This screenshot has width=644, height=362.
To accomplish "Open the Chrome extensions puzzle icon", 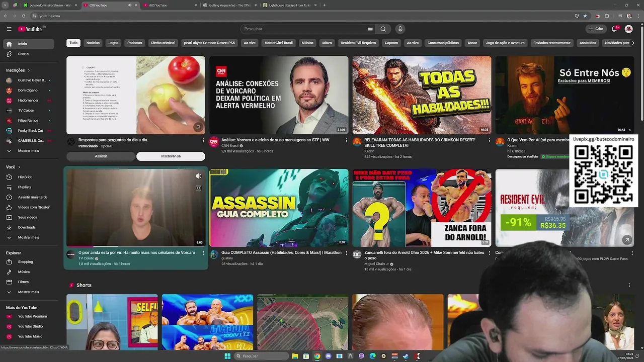I will pyautogui.click(x=607, y=16).
